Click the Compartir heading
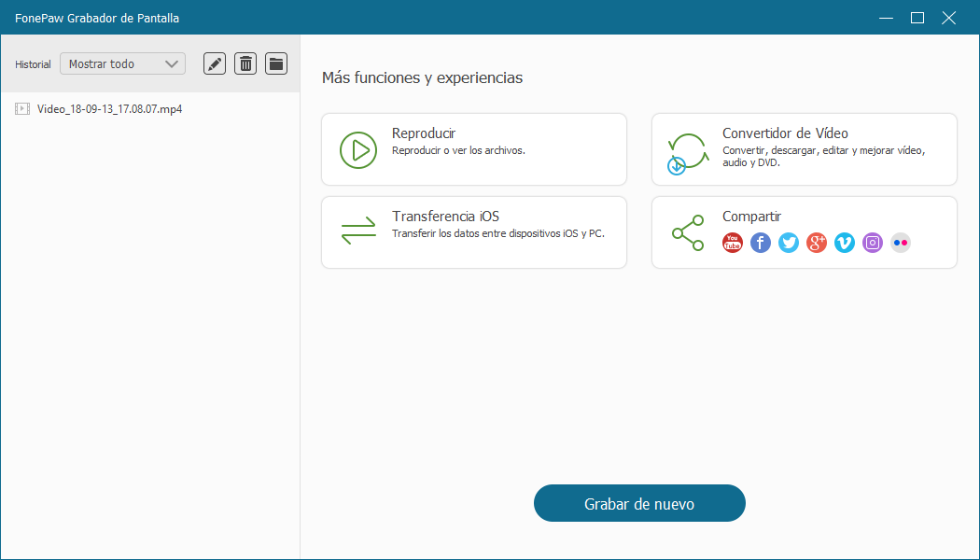This screenshot has width=980, height=560. (752, 217)
